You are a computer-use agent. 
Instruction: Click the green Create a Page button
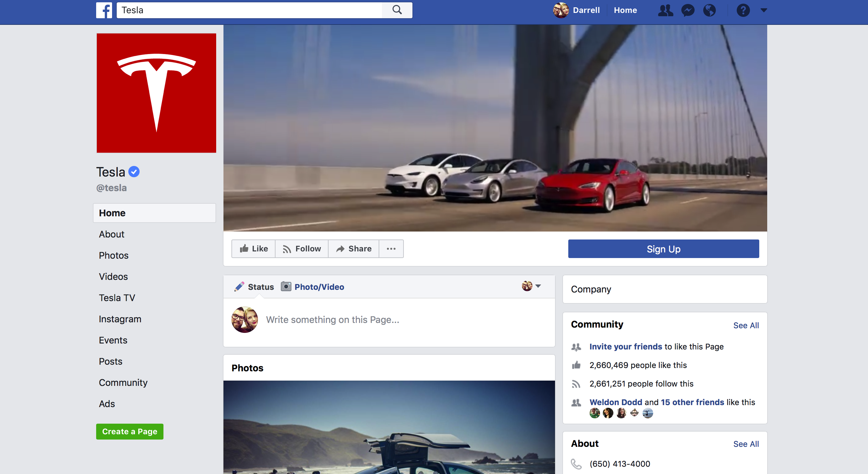(129, 431)
